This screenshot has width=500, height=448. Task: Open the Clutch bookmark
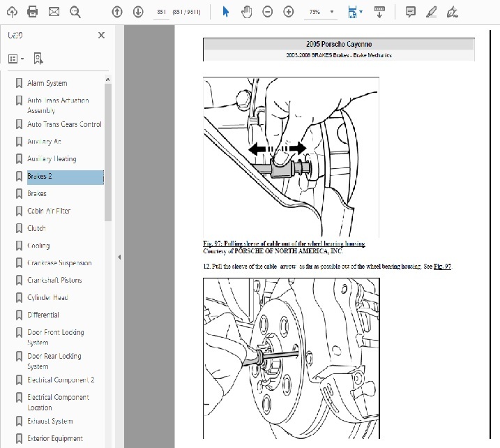[x=37, y=228]
